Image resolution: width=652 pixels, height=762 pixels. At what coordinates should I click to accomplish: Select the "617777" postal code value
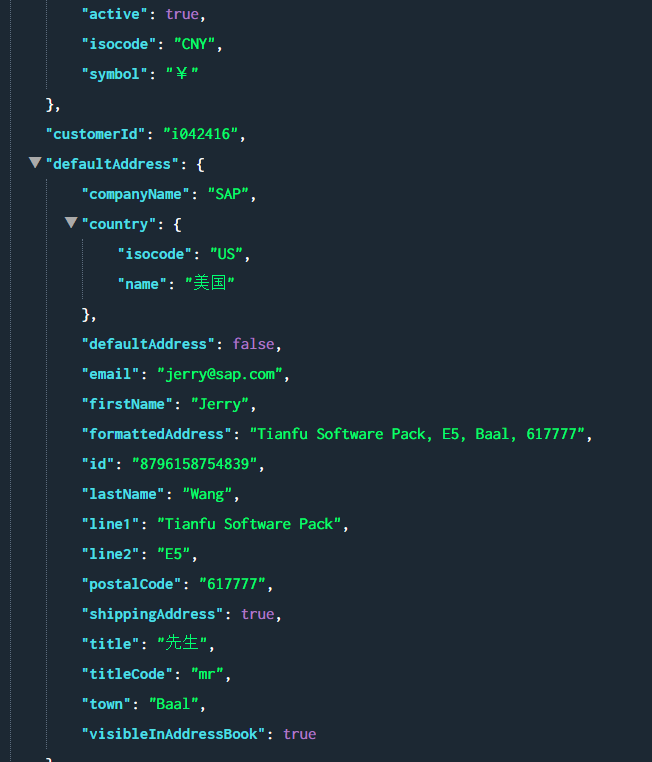pos(236,584)
